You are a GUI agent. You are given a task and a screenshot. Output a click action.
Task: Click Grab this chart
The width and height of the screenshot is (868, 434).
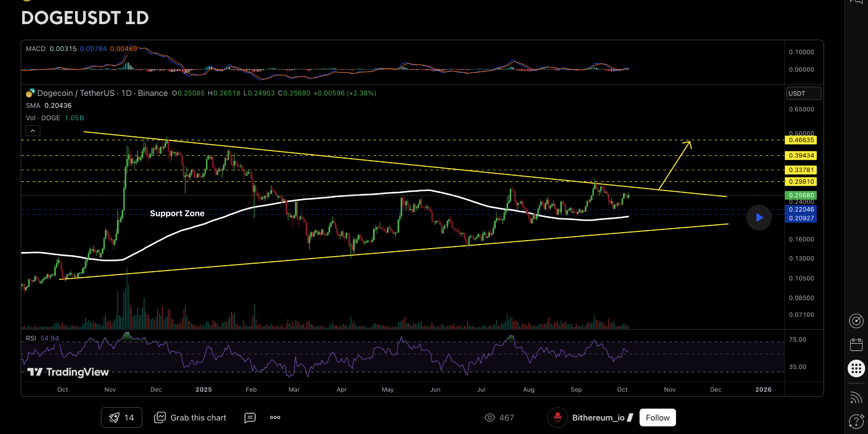tap(190, 417)
